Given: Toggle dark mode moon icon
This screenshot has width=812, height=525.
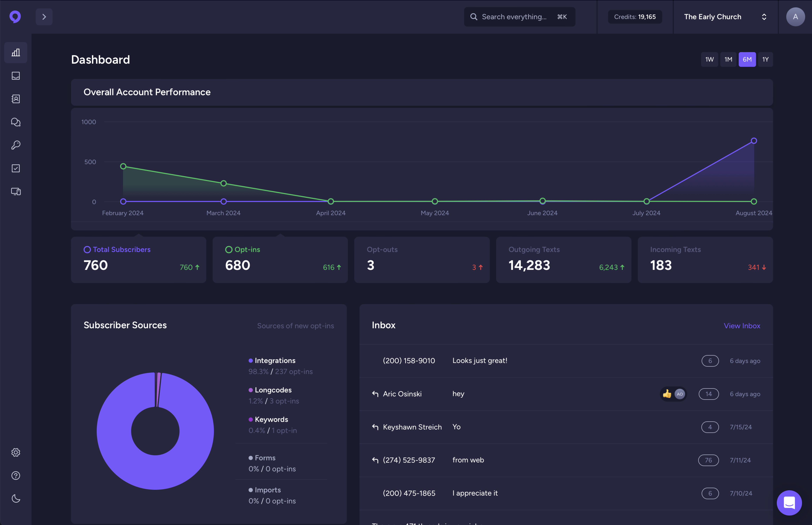Looking at the screenshot, I should coord(16,498).
